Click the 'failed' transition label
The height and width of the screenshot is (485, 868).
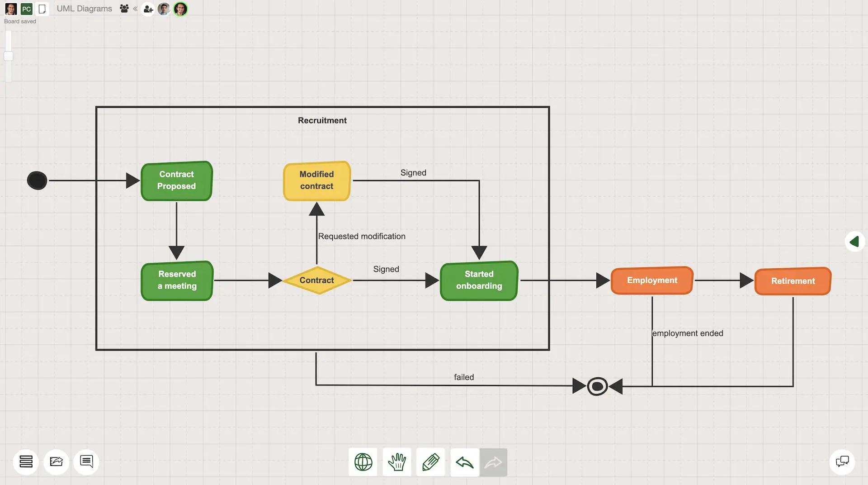coord(464,377)
